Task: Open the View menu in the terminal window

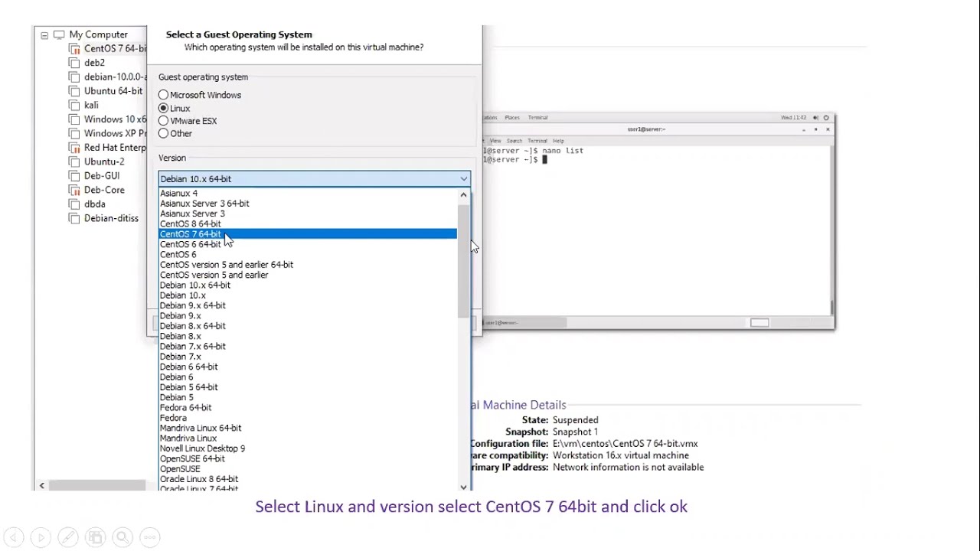Action: pyautogui.click(x=495, y=141)
